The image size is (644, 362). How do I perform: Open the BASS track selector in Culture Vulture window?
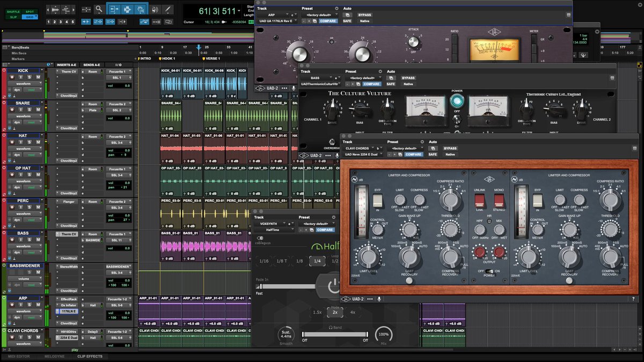coord(320,78)
